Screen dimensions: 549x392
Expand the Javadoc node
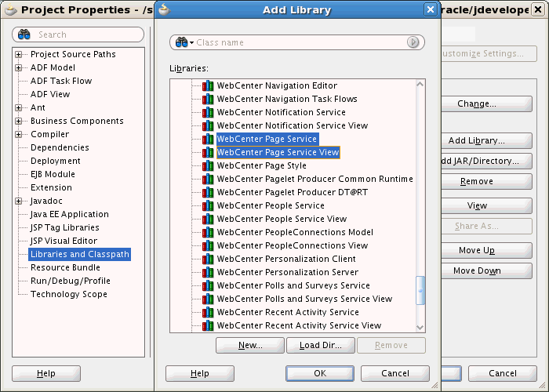coord(19,201)
